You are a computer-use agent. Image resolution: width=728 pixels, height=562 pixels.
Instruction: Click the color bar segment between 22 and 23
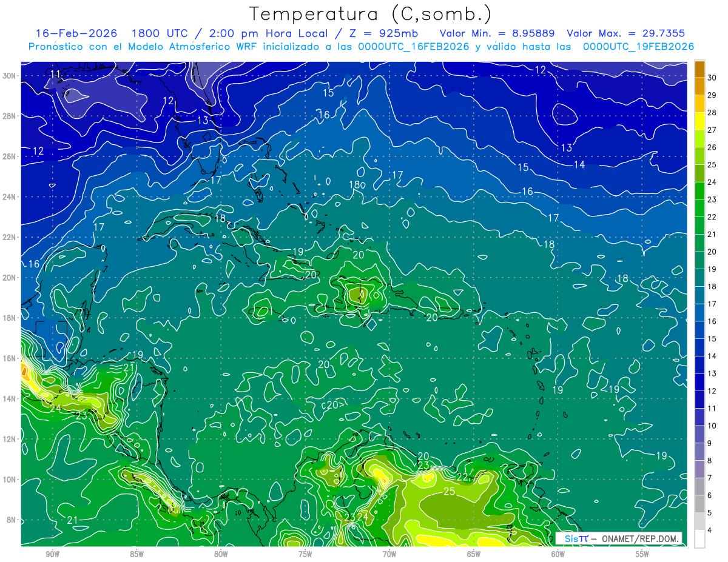[x=699, y=208]
